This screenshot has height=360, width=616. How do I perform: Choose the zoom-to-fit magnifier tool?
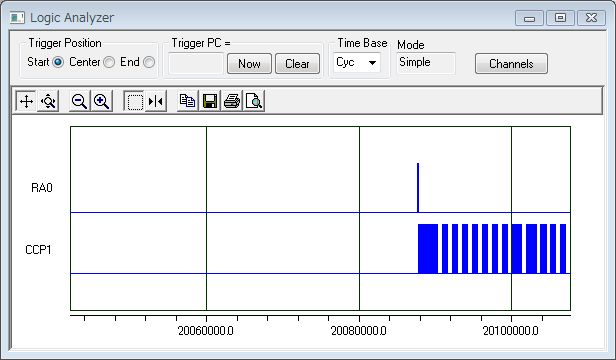[48, 101]
